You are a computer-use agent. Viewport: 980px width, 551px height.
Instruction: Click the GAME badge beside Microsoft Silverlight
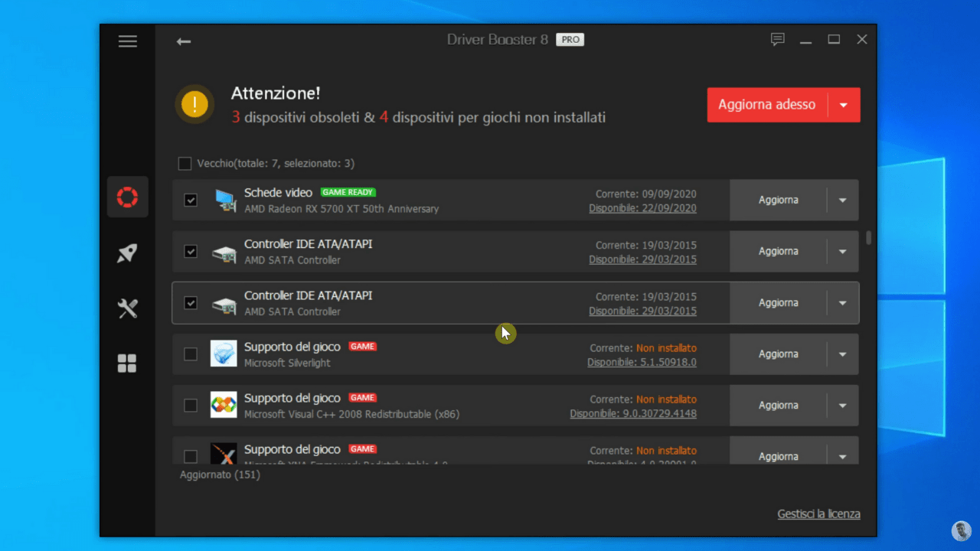click(362, 347)
